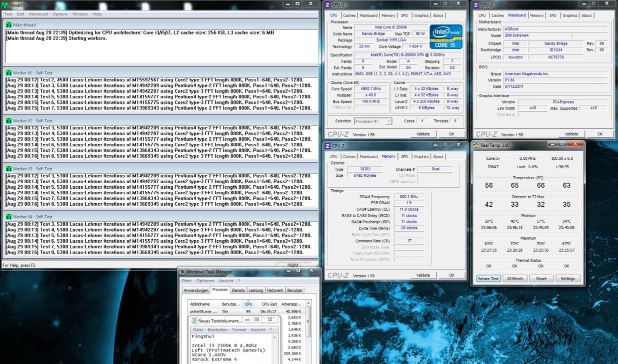Click OK in the CPU-Z Mainboard window
Viewport: 618px width, 364px height.
(x=599, y=134)
